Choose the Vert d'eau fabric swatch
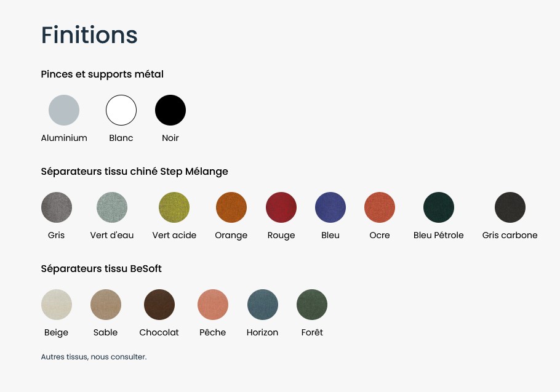Image resolution: width=560 pixels, height=392 pixels. 112,207
